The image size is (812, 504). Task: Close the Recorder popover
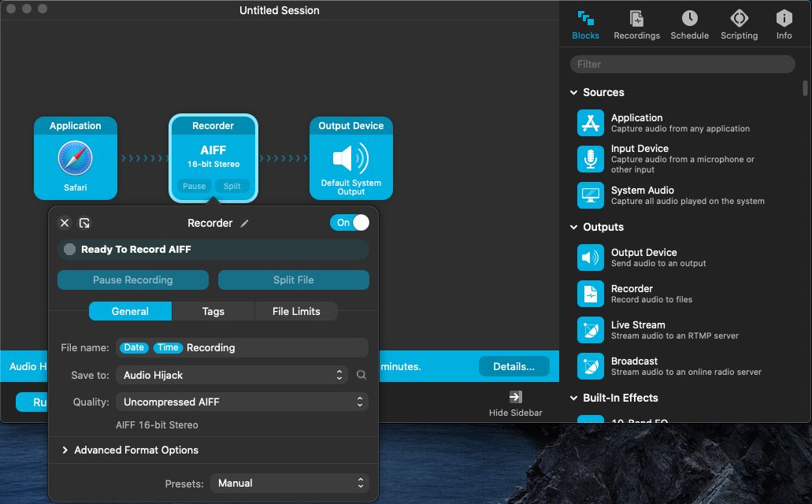(65, 223)
